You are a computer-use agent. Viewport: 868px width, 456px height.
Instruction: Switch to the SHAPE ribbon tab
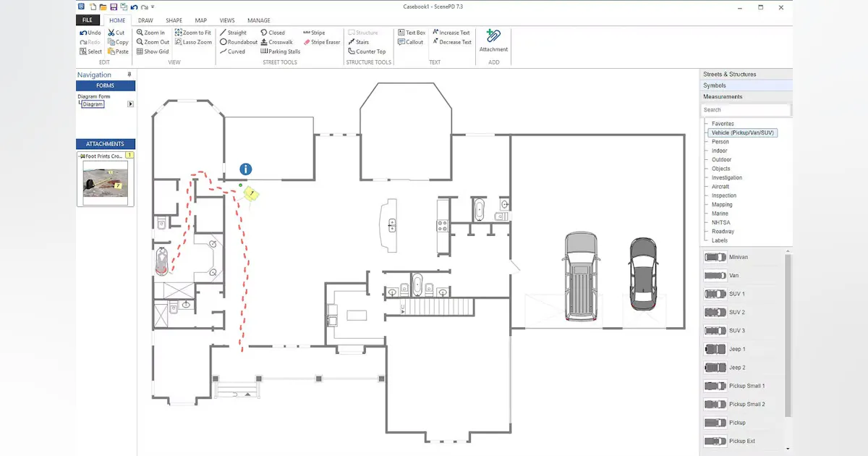(174, 20)
